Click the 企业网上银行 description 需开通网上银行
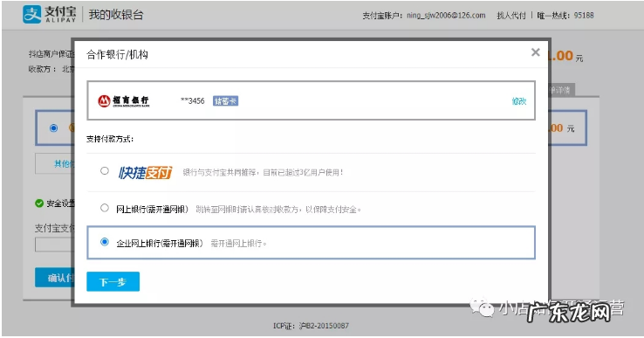 pyautogui.click(x=238, y=244)
